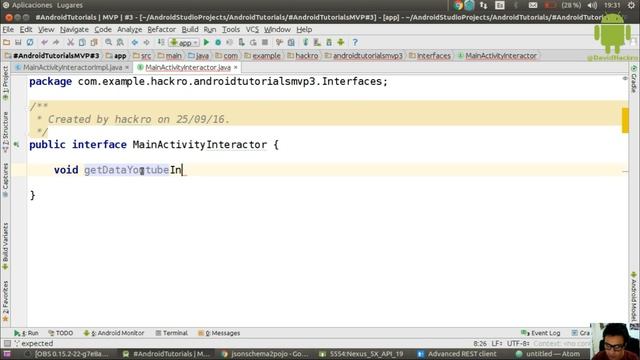Open the File menu
The height and width of the screenshot is (360, 640).
(x=8, y=29)
